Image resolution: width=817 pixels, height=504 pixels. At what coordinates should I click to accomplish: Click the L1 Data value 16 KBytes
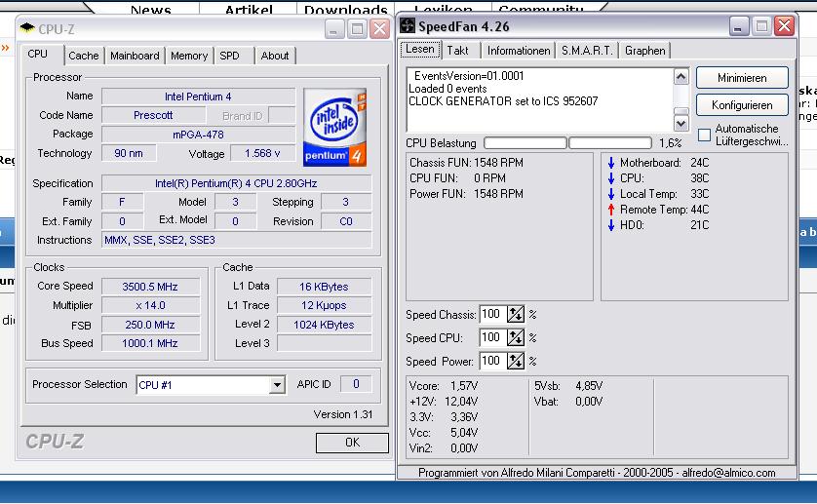tap(324, 287)
